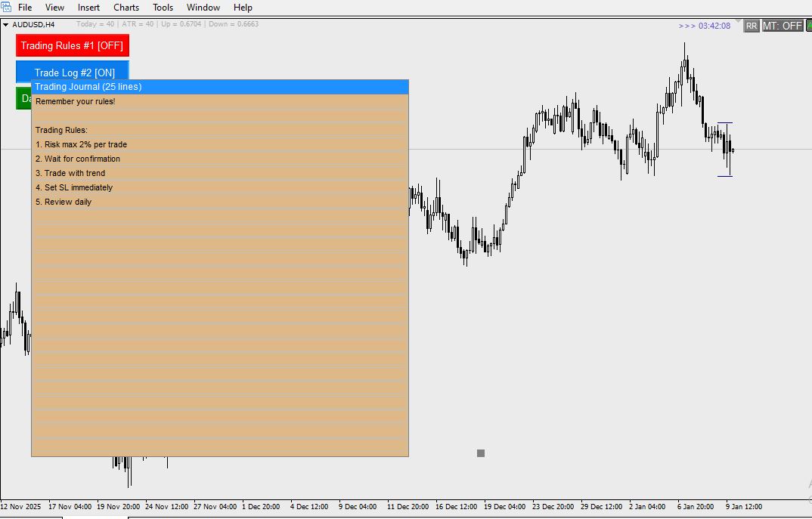Expand the AUDUSD,H4 chart dropdown arrow

click(x=6, y=24)
